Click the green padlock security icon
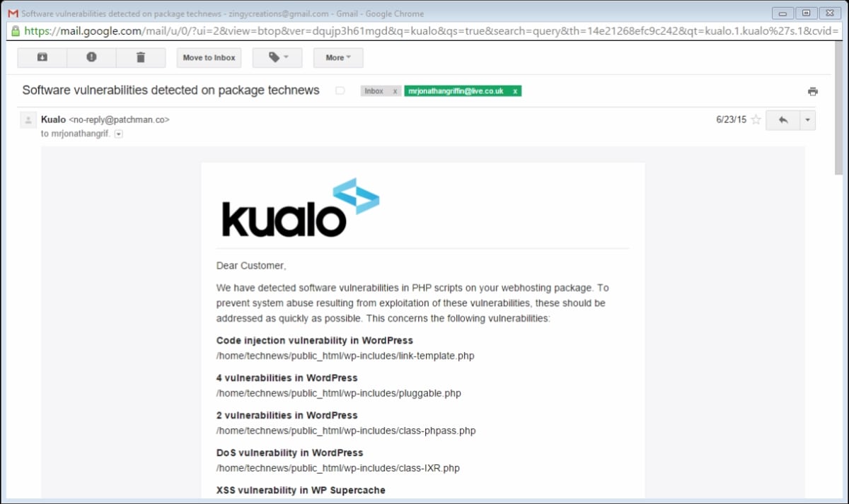The height and width of the screenshot is (504, 849). (15, 30)
